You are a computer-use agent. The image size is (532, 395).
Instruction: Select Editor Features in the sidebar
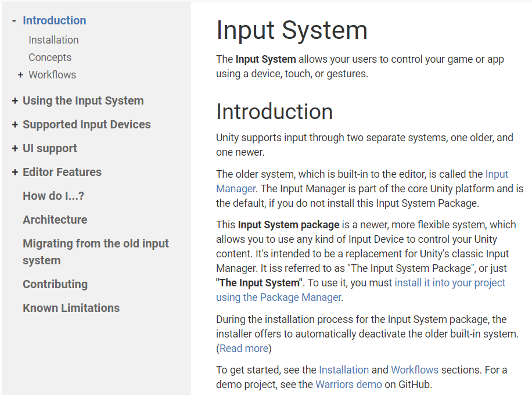tap(62, 172)
